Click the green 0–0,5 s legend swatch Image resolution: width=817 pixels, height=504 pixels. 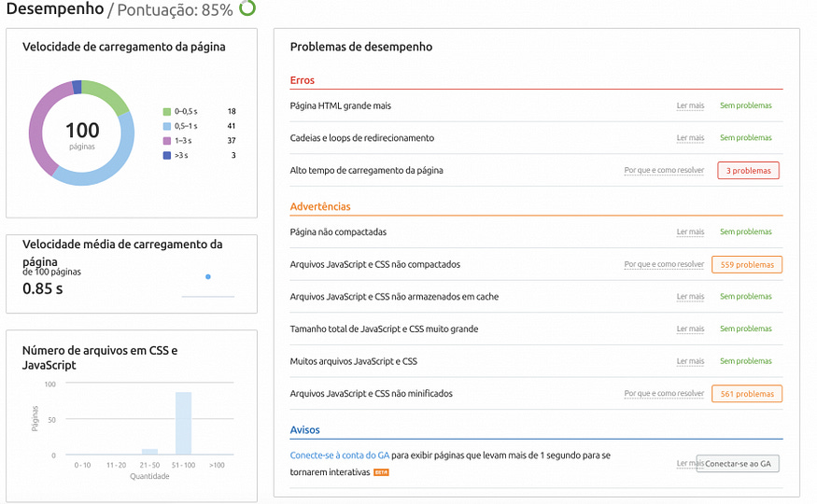[x=167, y=111]
